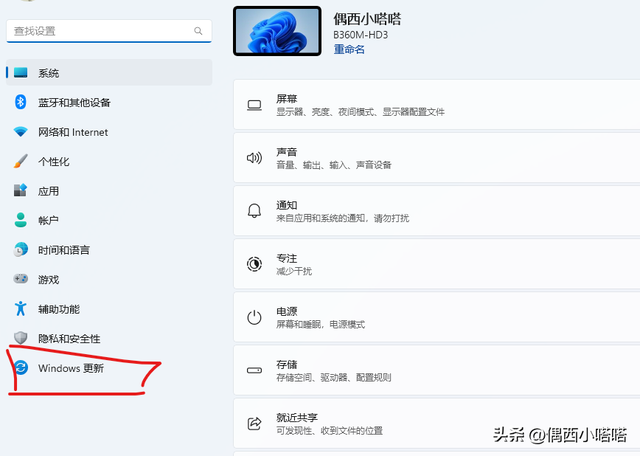Select Windows 更新 in sidebar

pyautogui.click(x=71, y=368)
